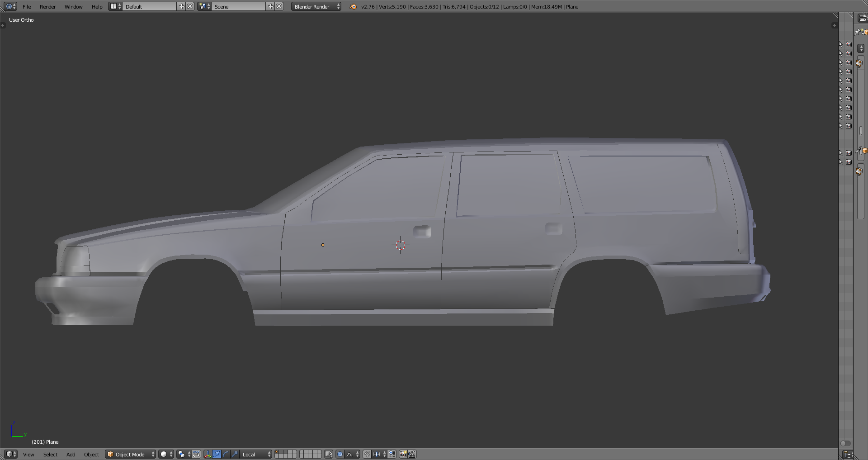Click the '(201) Plane' object label
This screenshot has width=868, height=460.
pyautogui.click(x=45, y=442)
